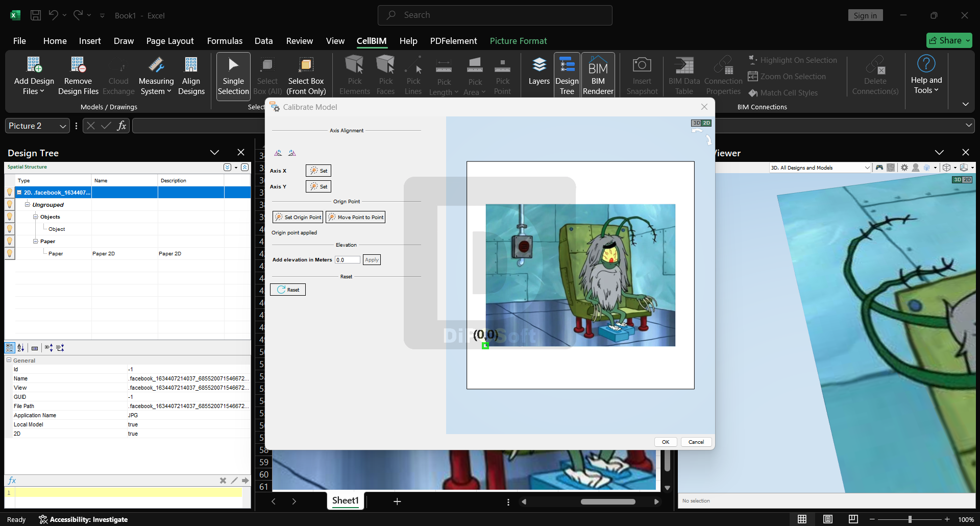
Task: Collapse the General properties section
Action: tap(9, 360)
